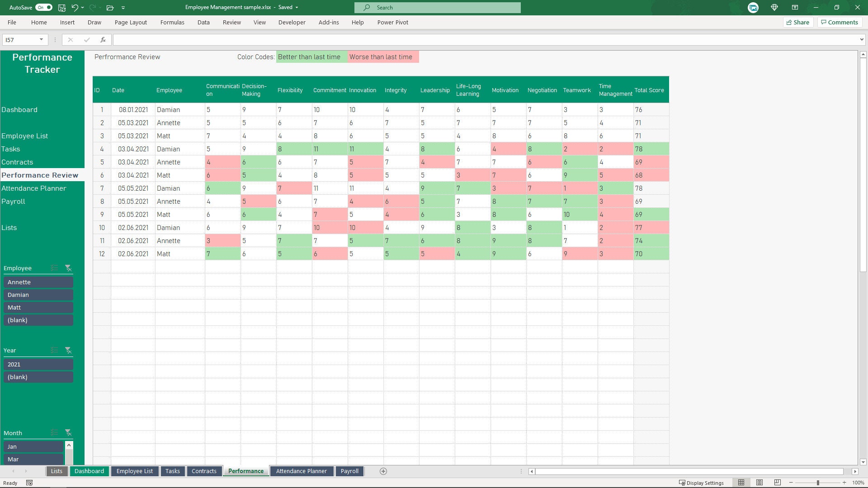Undo the last action
This screenshot has height=488, width=868.
coord(75,7)
